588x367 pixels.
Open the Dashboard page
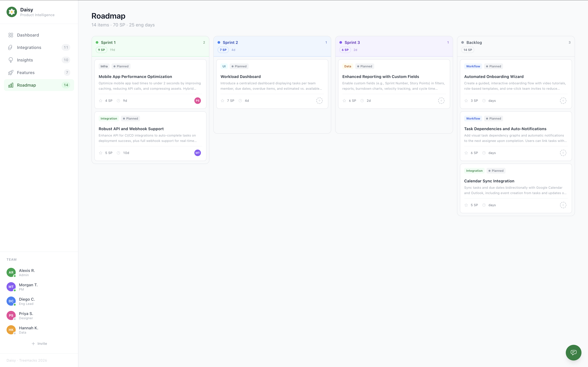pyautogui.click(x=28, y=35)
